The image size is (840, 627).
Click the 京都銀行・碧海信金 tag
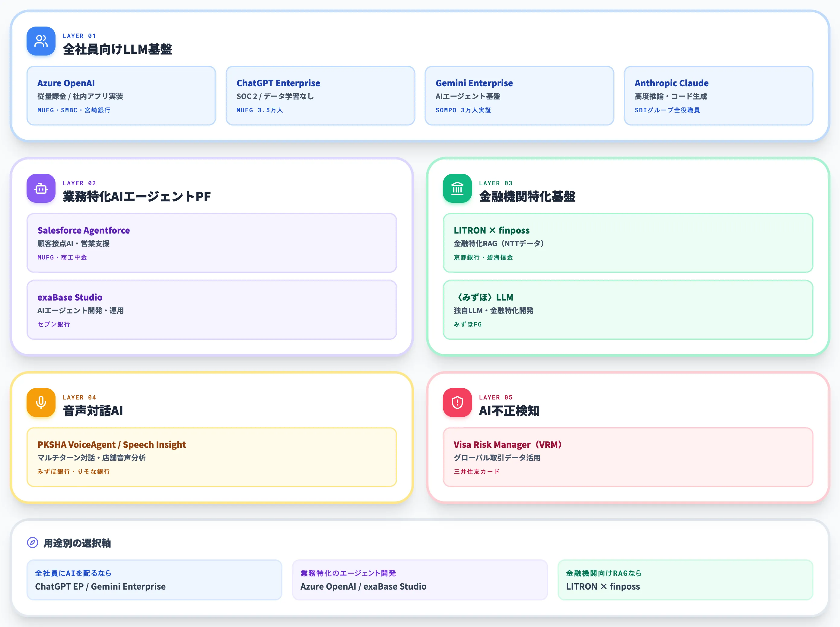click(x=483, y=257)
